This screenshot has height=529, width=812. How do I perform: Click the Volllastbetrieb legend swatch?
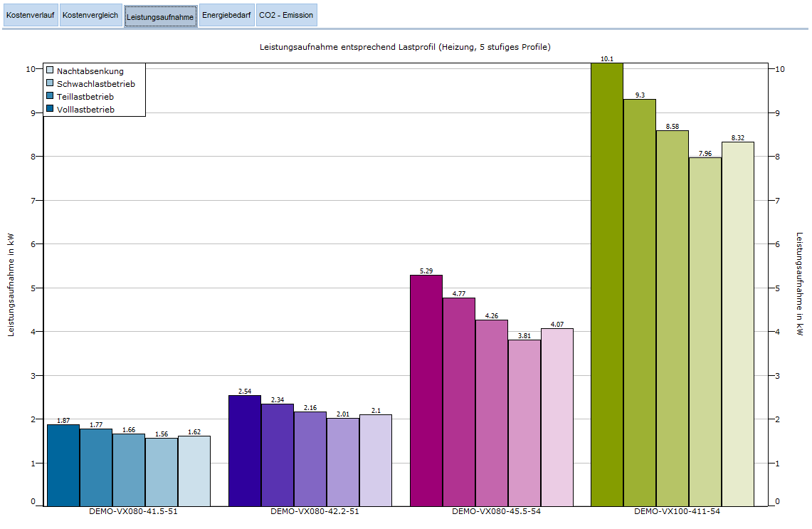50,109
